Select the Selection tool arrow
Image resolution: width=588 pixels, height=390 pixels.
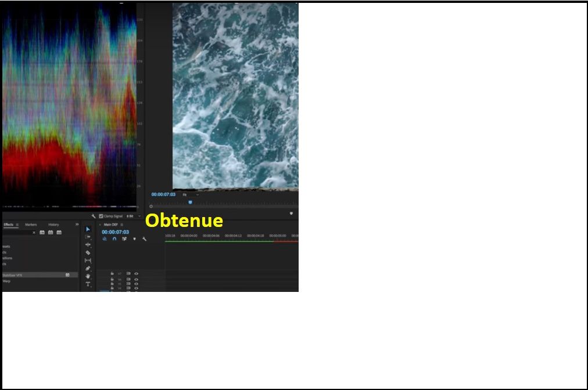click(88, 229)
